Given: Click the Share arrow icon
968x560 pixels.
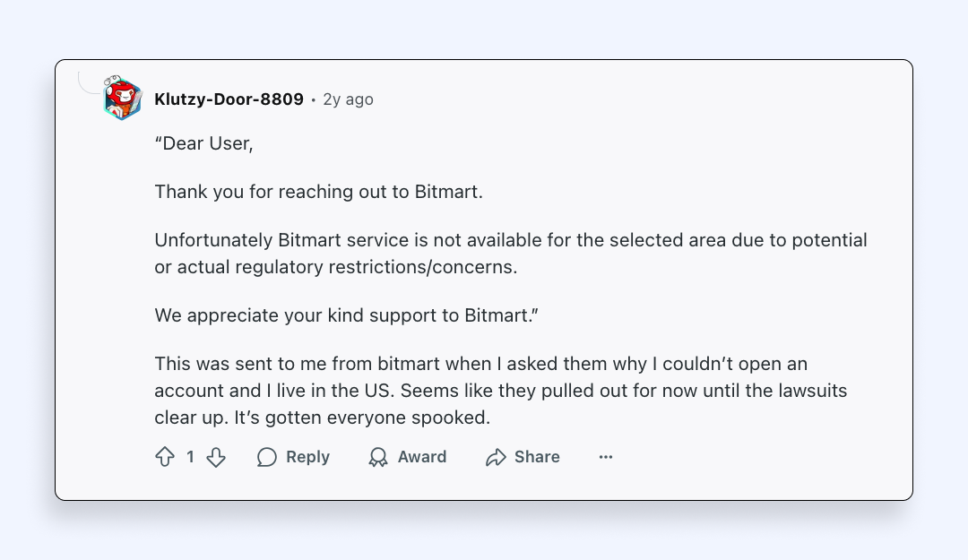Looking at the screenshot, I should pyautogui.click(x=496, y=457).
